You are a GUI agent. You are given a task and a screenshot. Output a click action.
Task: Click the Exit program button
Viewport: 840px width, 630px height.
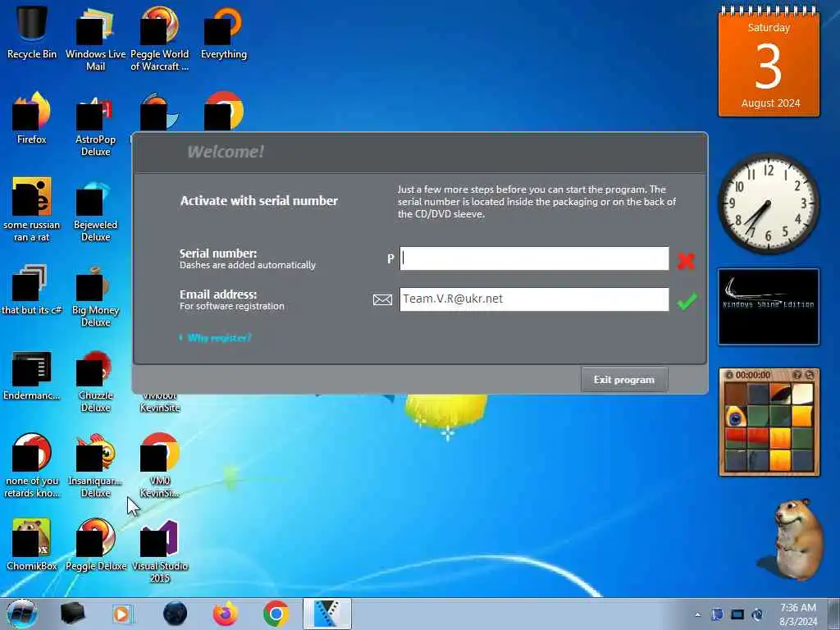[624, 380]
